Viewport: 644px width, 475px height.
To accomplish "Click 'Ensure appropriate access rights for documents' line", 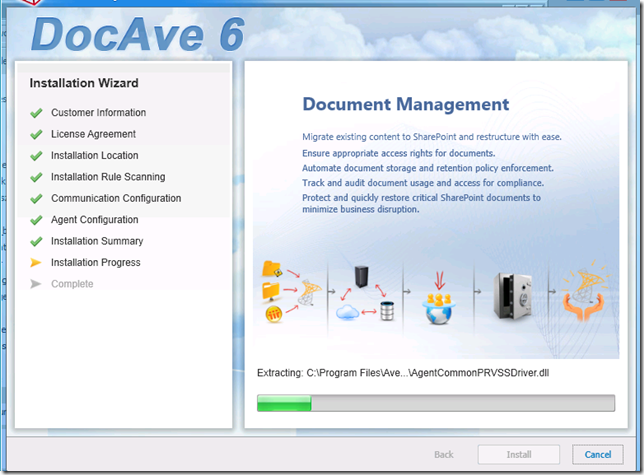I will coord(399,153).
